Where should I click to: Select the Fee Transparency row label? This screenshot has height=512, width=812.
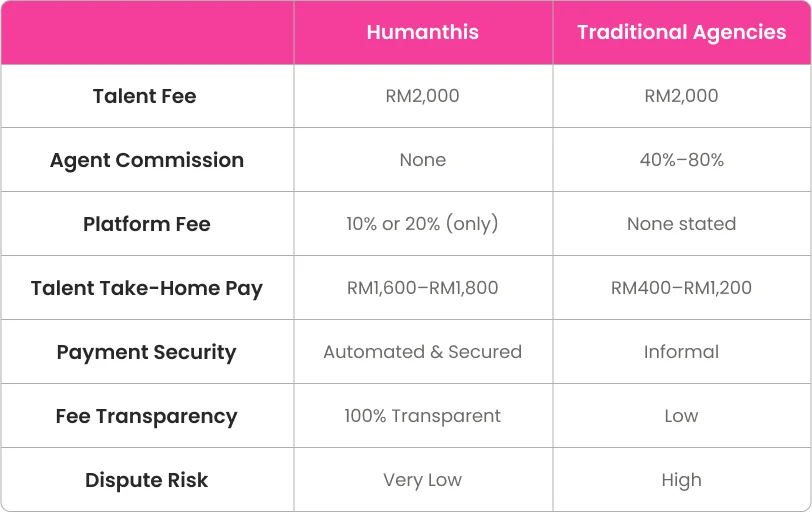147,416
